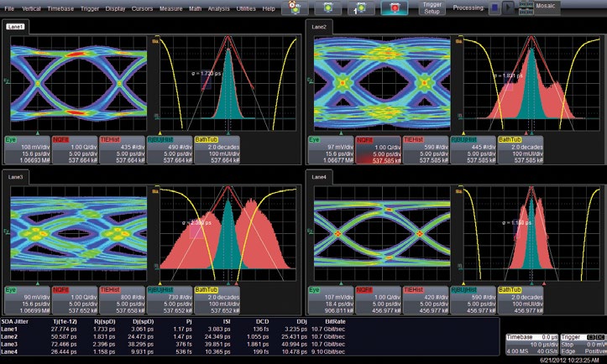
Task: Select the Lane4 tab label
Action: [319, 179]
